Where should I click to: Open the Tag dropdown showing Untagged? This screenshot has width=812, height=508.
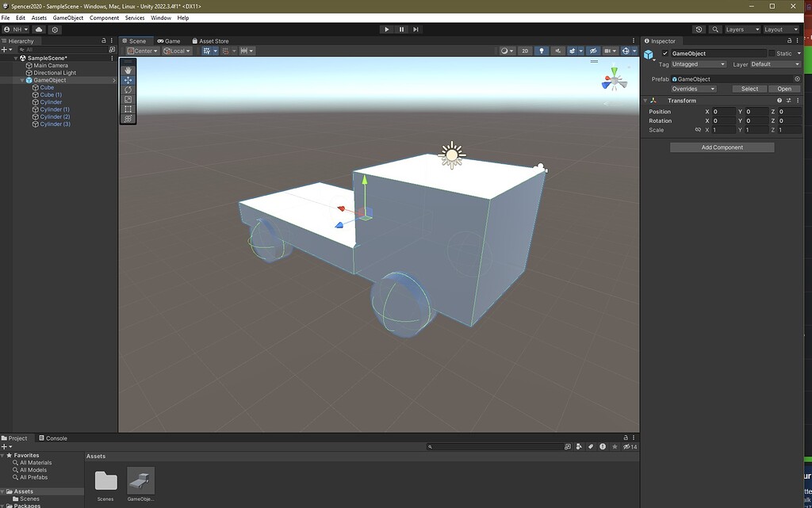tap(699, 64)
